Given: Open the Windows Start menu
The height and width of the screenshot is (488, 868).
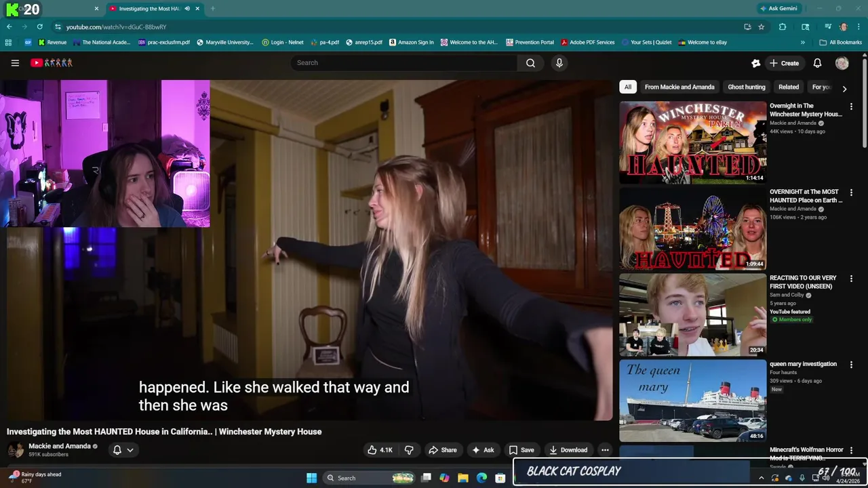Looking at the screenshot, I should click(x=311, y=478).
